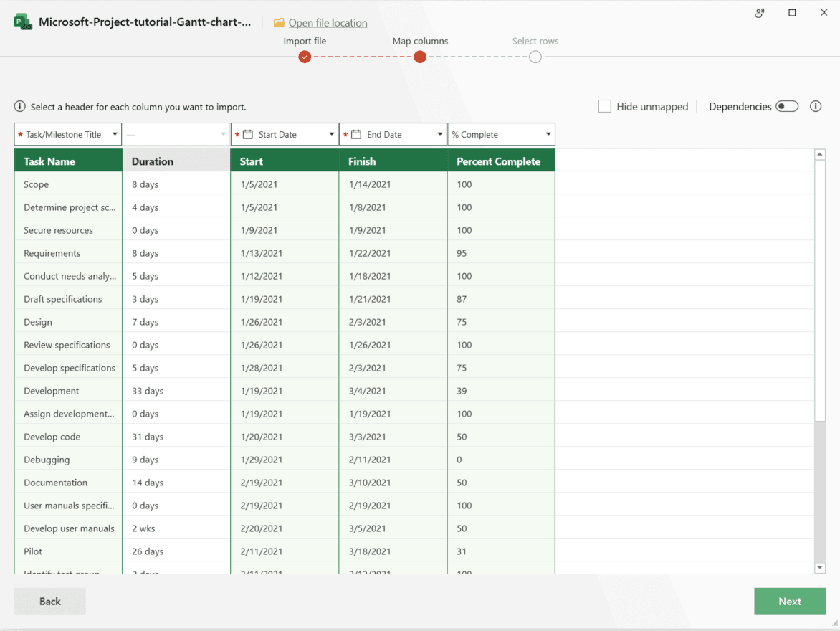Image resolution: width=840 pixels, height=631 pixels.
Task: Click the scrollbar down arrow on the table
Action: (819, 567)
